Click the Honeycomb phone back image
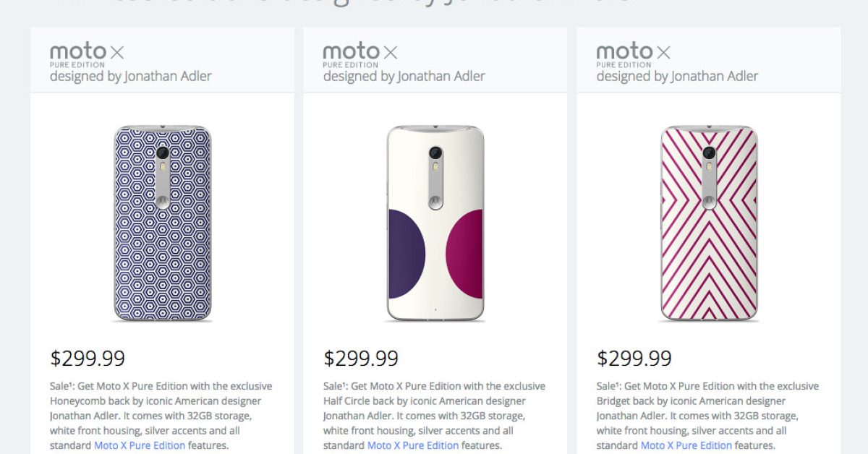Screen dimensions: 868x454 pos(162,223)
